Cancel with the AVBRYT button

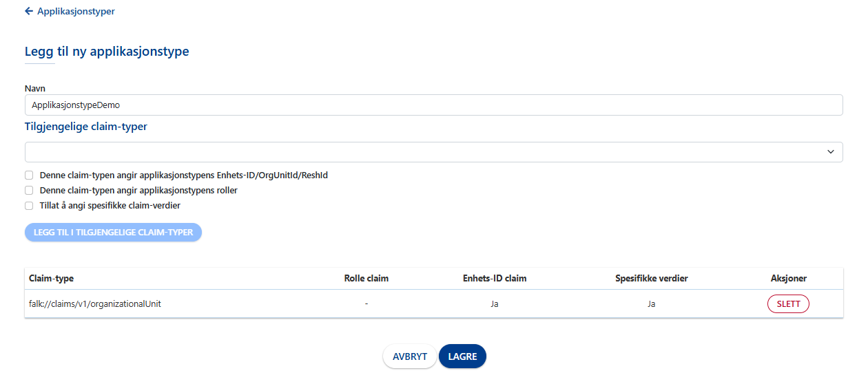click(x=410, y=356)
